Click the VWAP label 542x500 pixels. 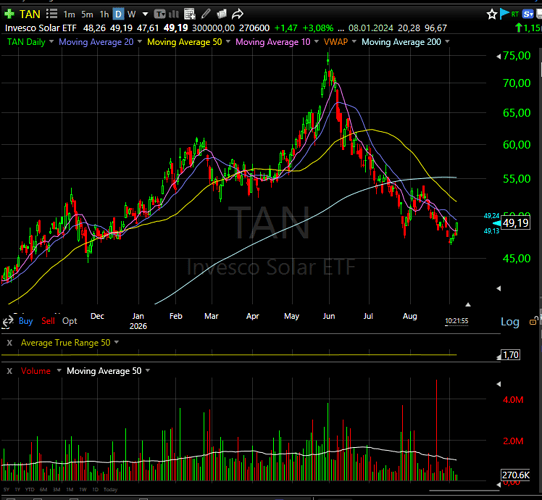pyautogui.click(x=336, y=42)
